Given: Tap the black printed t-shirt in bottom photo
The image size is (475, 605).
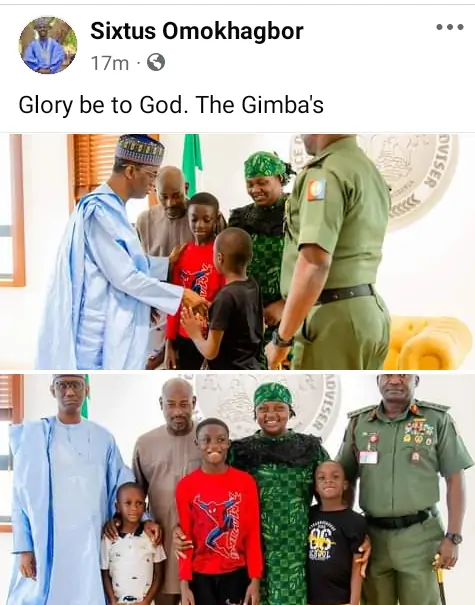Looking at the screenshot, I should tap(334, 554).
